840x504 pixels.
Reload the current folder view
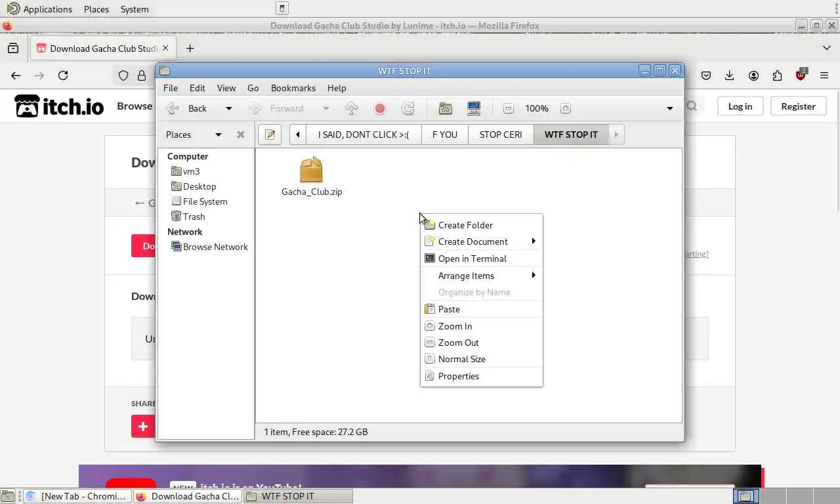pos(408,108)
